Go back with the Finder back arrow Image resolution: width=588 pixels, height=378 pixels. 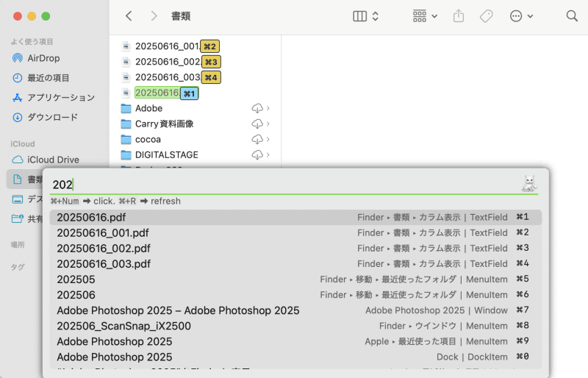click(x=129, y=15)
